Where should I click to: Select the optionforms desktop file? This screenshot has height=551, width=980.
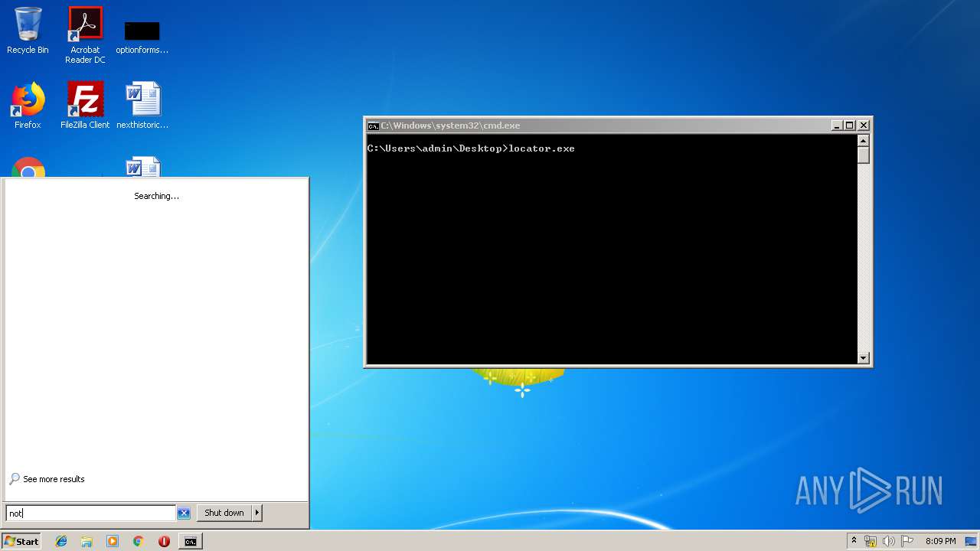[x=142, y=37]
